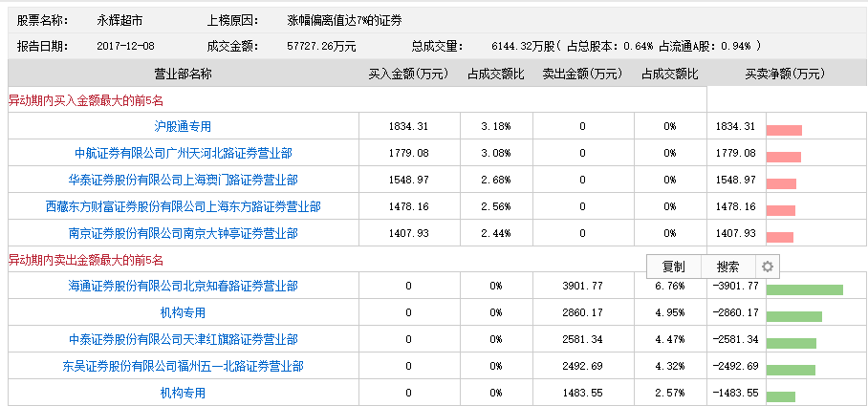
Task: Open 西藏东方财富证券股份有限公司上海东方路证券营业部 link
Action: tap(183, 206)
